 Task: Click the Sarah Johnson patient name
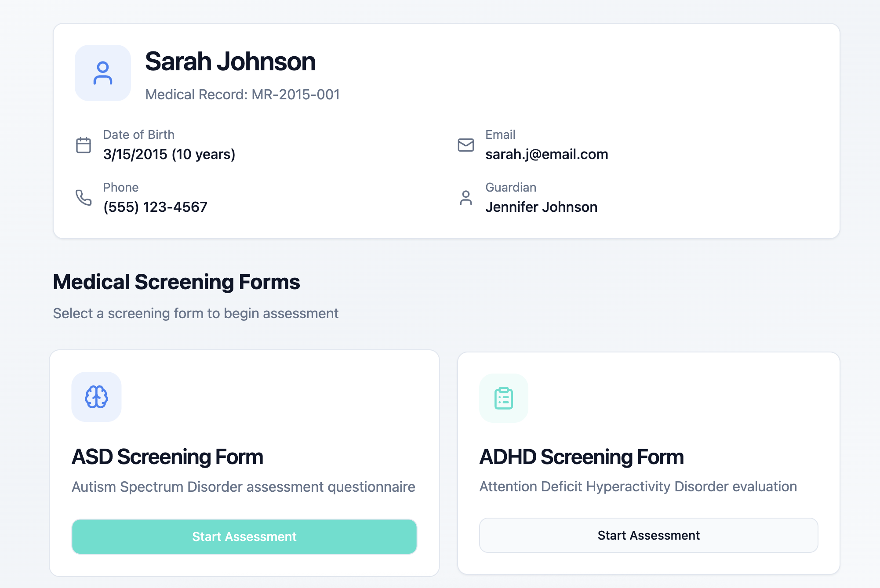click(x=230, y=62)
